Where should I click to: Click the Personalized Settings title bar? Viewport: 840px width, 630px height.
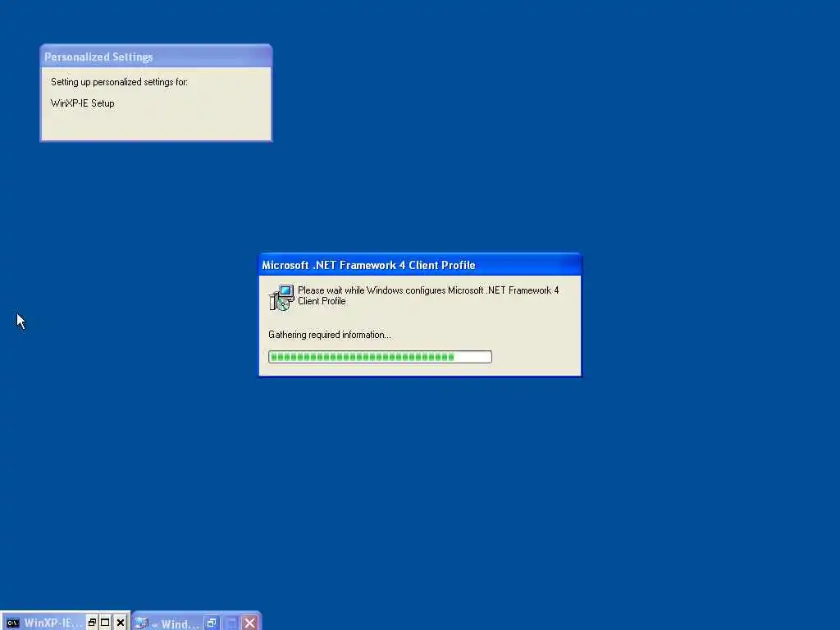click(156, 57)
